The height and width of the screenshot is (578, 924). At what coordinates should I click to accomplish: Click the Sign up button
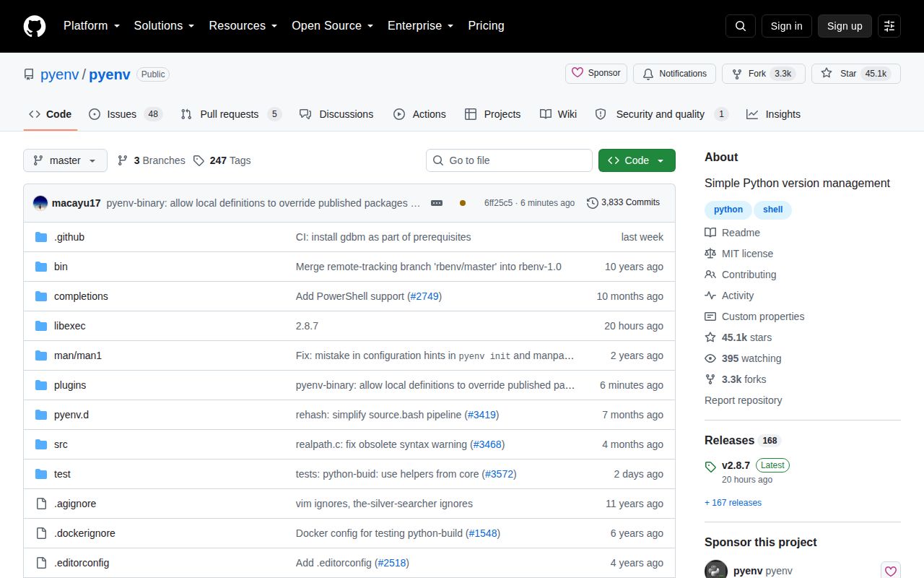(845, 26)
